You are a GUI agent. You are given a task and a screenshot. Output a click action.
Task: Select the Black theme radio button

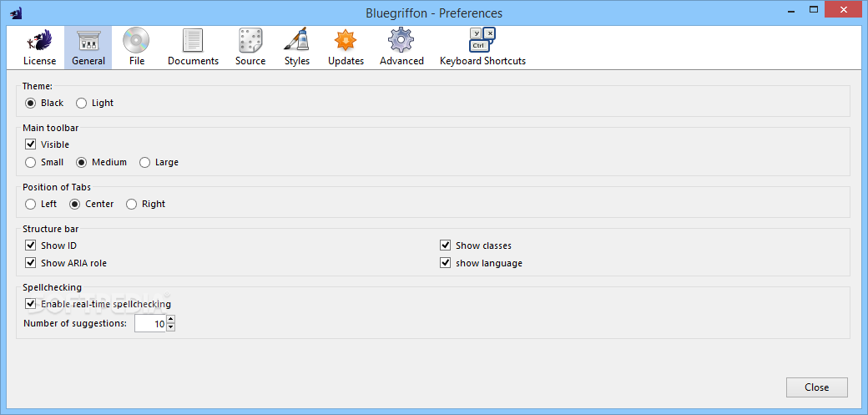tap(30, 103)
